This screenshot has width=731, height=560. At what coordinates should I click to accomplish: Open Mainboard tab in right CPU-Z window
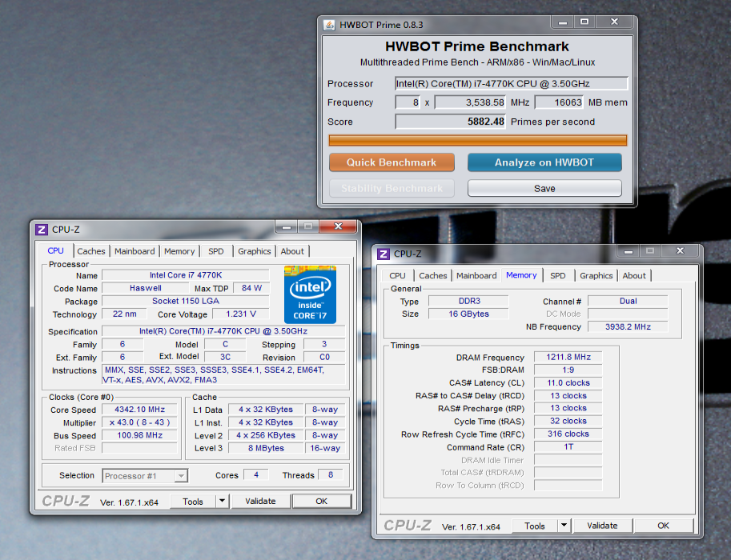click(476, 275)
